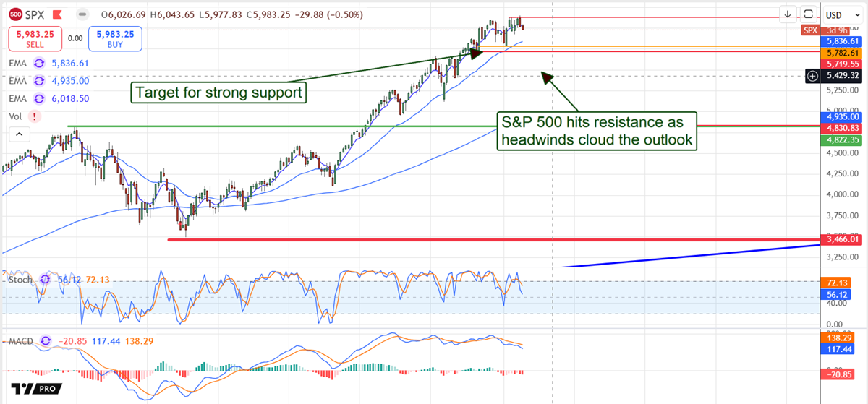This screenshot has width=868, height=404.
Task: Click the 'S&P 500 hits resistance' text box
Action: click(x=598, y=131)
